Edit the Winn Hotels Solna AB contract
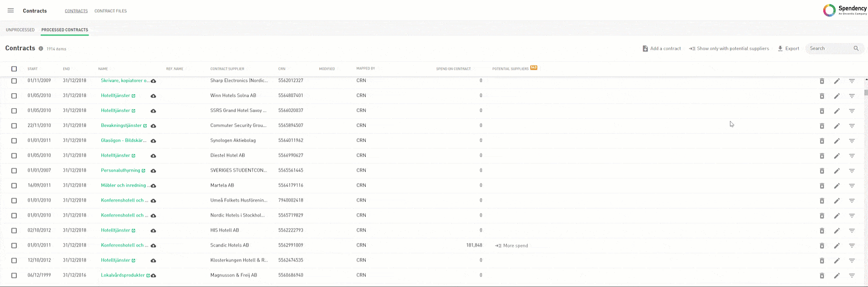The height and width of the screenshot is (287, 868). click(x=837, y=96)
